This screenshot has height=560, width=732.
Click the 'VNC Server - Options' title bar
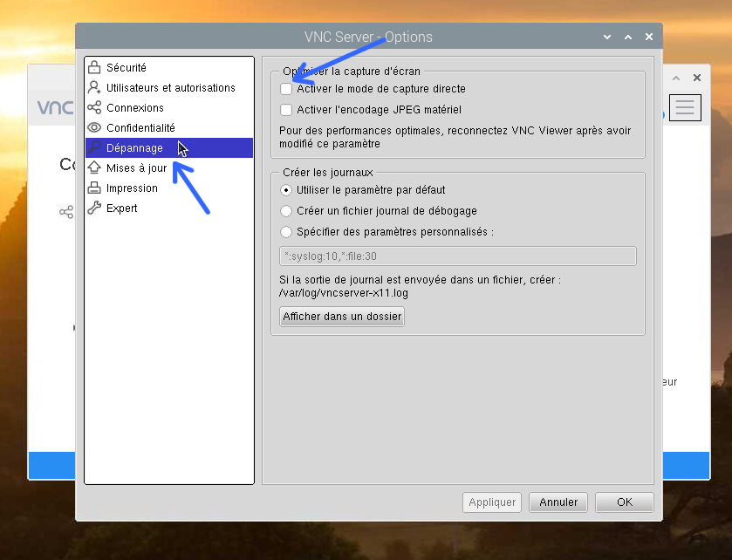pyautogui.click(x=369, y=37)
